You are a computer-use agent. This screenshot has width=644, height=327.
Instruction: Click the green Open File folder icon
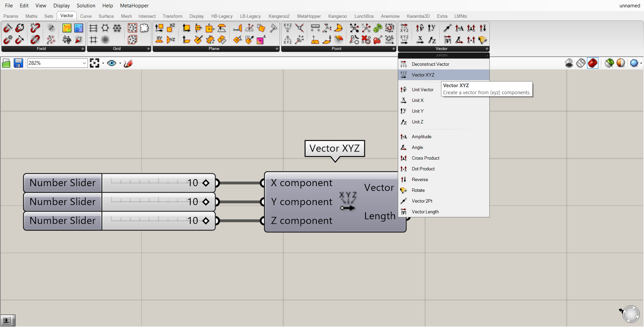coord(6,63)
